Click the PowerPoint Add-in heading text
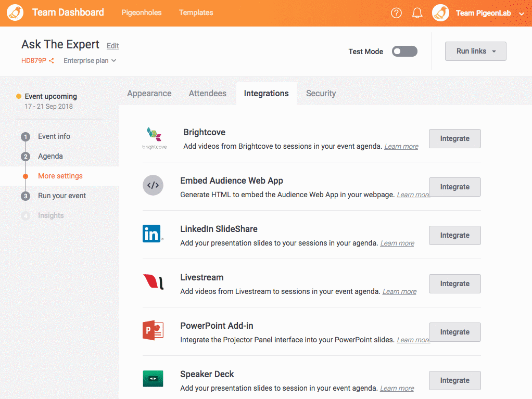Viewport: 532px width, 399px height. coord(217,326)
